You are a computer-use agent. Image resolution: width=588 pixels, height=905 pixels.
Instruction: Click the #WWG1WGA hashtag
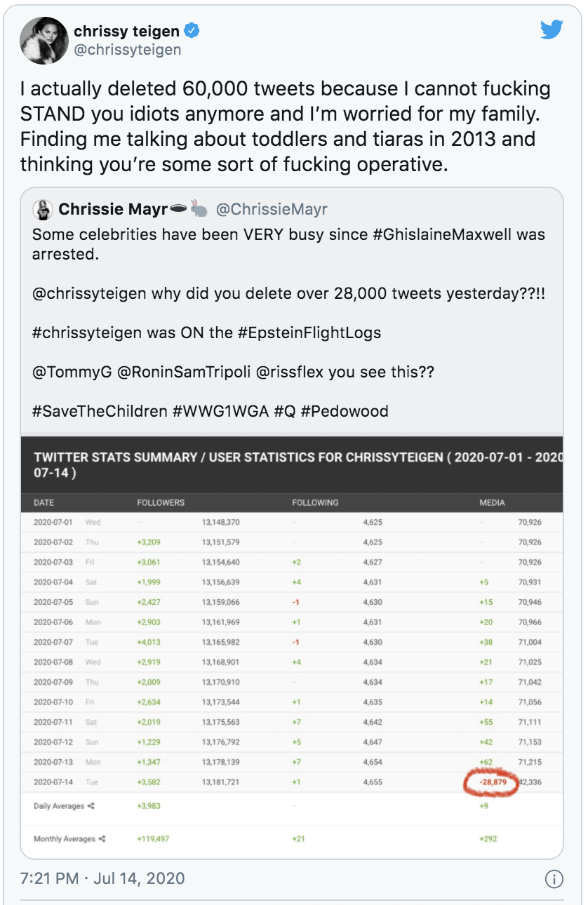(x=220, y=411)
